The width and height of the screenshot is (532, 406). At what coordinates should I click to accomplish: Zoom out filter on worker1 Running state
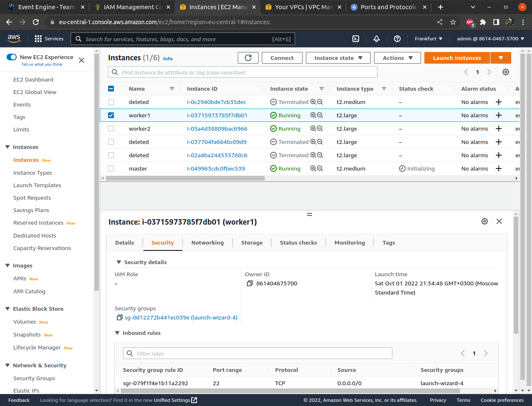click(x=320, y=115)
